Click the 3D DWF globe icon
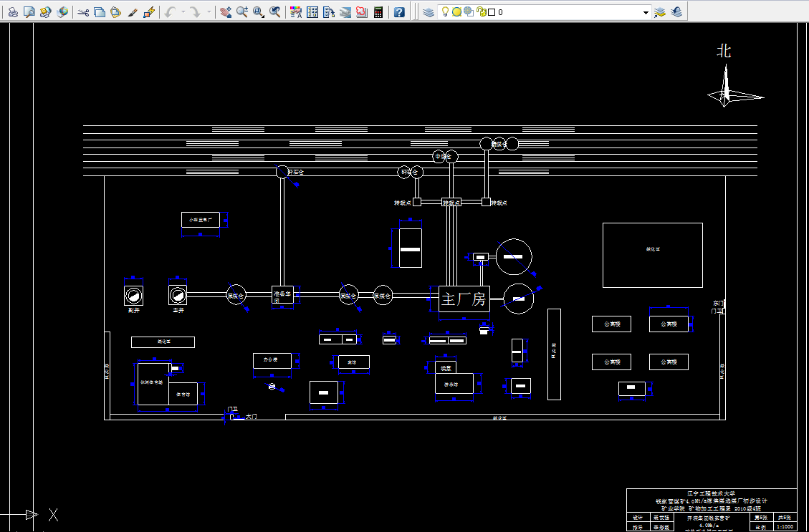 62,12
